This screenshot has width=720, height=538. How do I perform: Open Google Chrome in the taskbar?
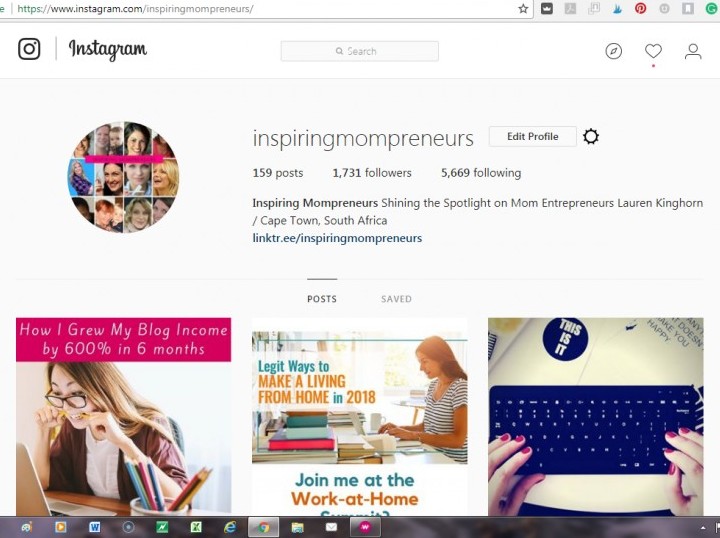(263, 527)
